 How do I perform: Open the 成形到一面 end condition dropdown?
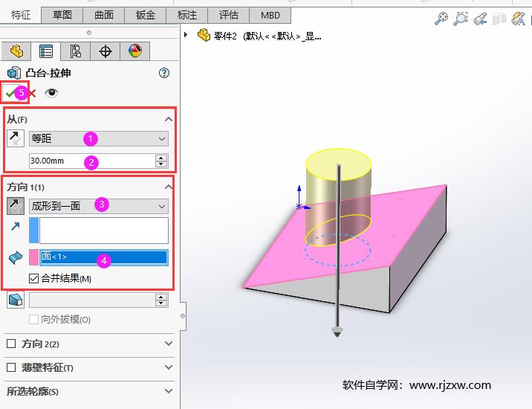(x=98, y=206)
